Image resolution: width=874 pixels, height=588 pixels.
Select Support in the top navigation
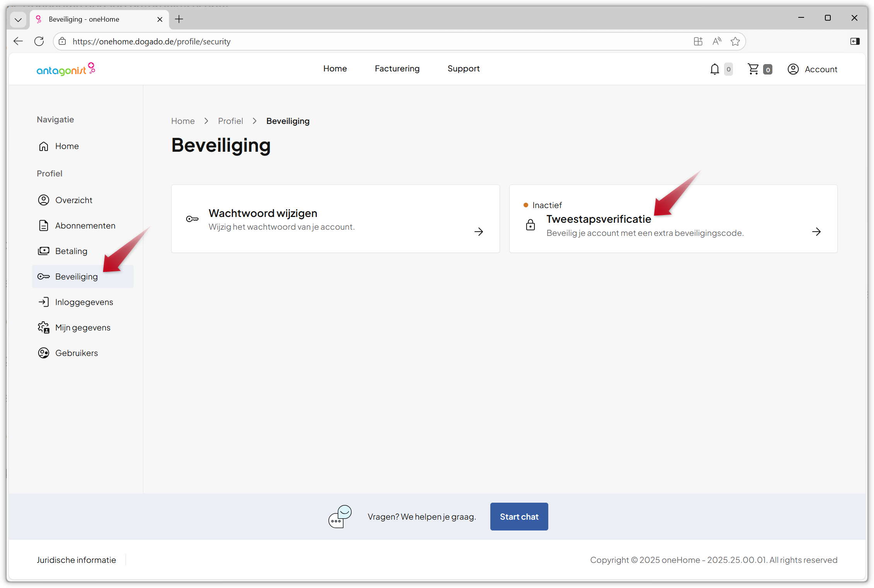click(x=464, y=69)
